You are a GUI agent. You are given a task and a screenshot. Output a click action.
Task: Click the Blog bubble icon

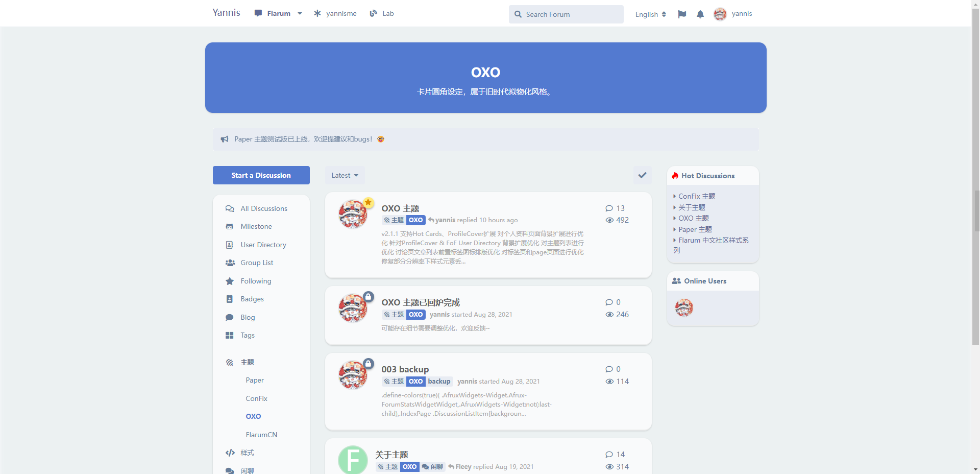point(230,317)
